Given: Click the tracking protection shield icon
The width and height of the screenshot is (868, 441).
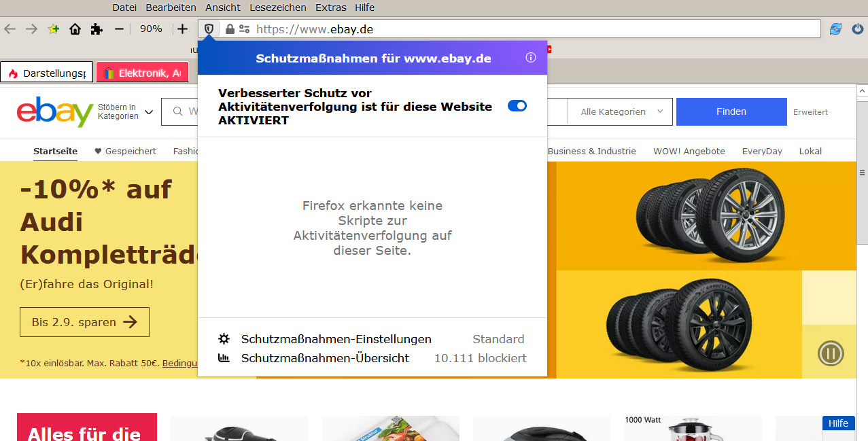Looking at the screenshot, I should tap(209, 29).
